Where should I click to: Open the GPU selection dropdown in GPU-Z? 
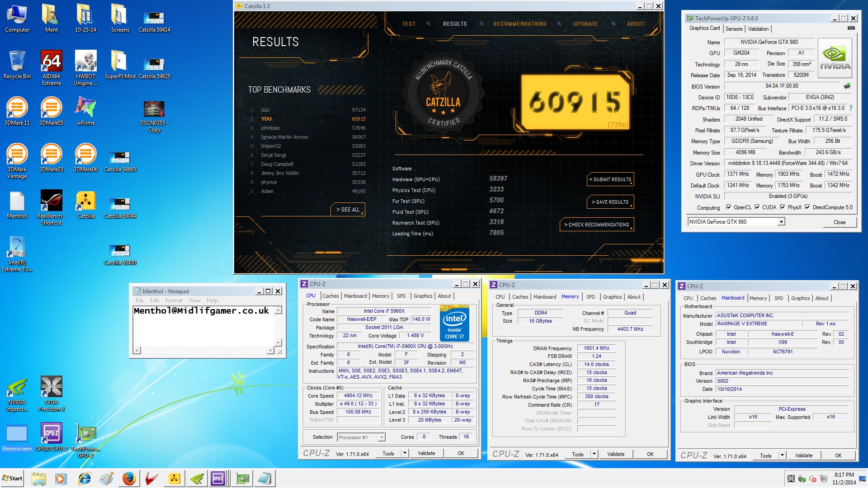click(781, 222)
